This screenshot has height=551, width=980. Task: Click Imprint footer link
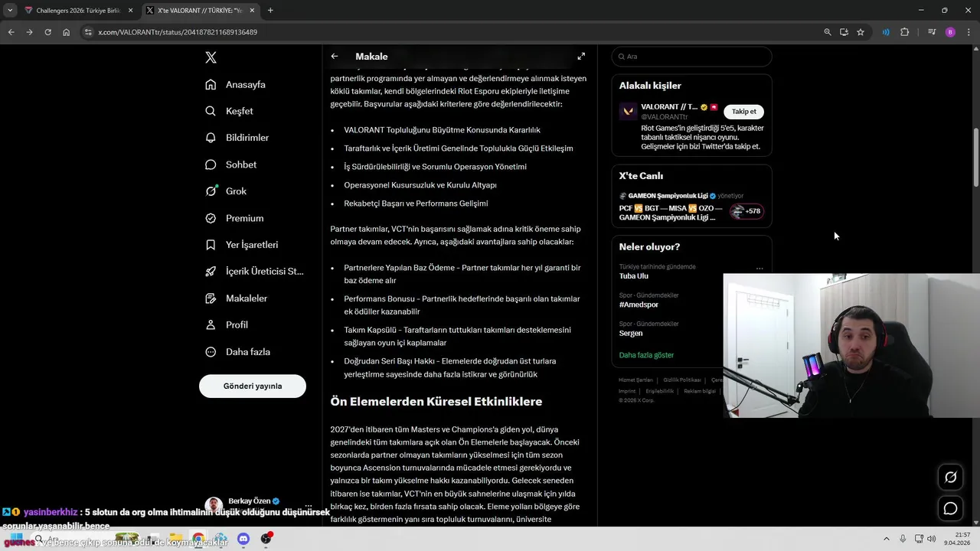pyautogui.click(x=627, y=391)
